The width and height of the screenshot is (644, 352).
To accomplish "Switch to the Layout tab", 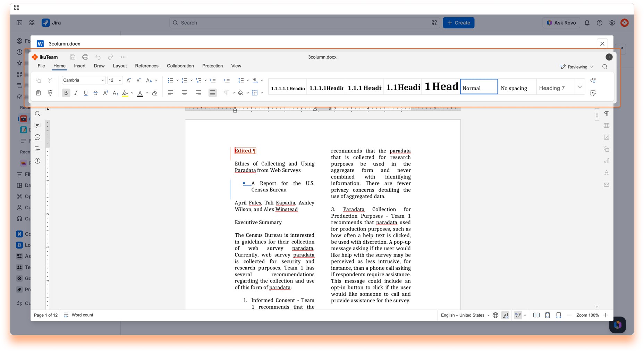I will click(120, 66).
